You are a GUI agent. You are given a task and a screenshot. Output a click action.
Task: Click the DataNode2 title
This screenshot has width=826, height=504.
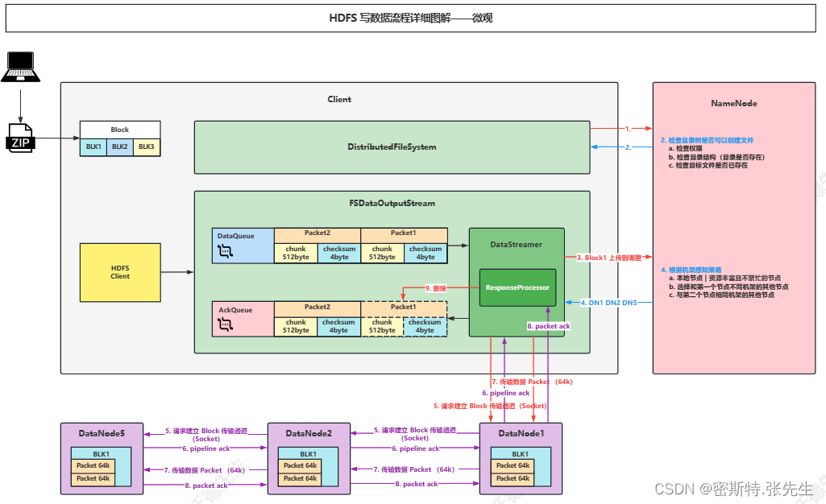[309, 433]
